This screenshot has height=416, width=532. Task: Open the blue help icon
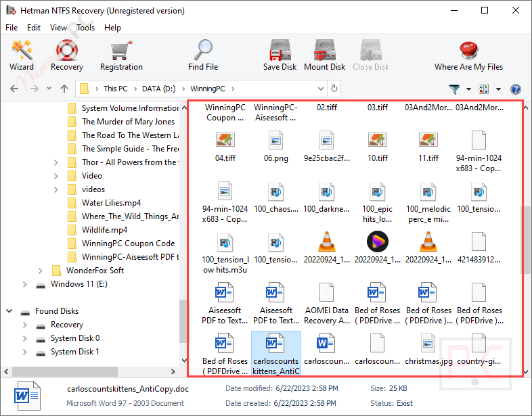(x=515, y=89)
